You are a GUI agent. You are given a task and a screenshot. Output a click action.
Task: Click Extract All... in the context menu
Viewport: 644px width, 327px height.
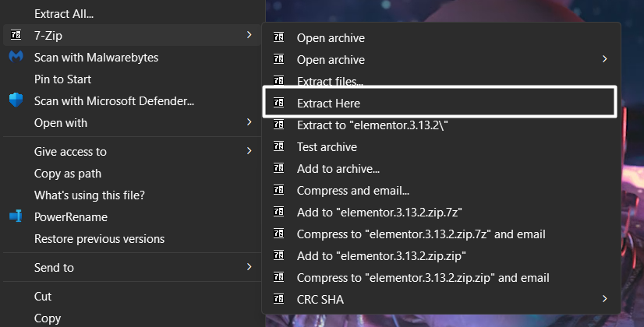tap(64, 13)
